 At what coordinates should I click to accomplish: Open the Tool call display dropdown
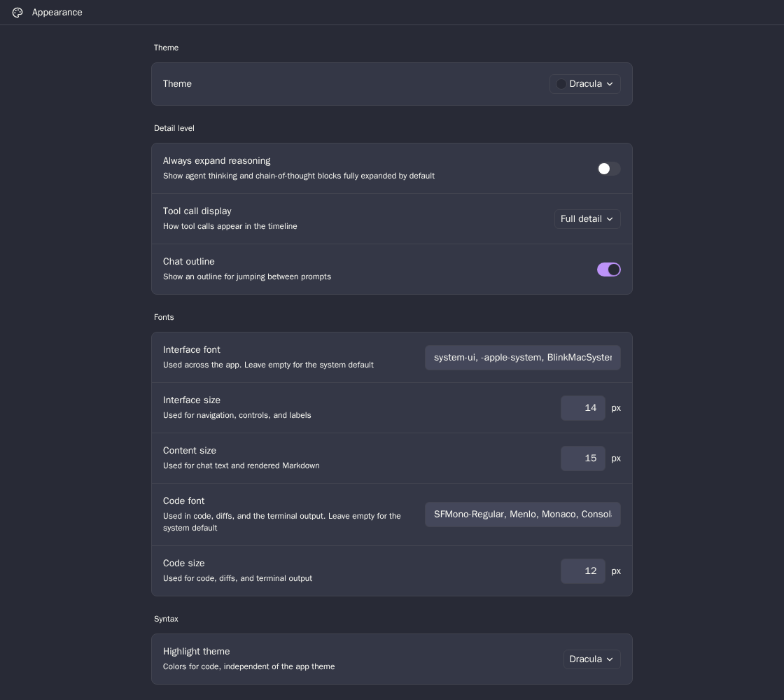(587, 219)
